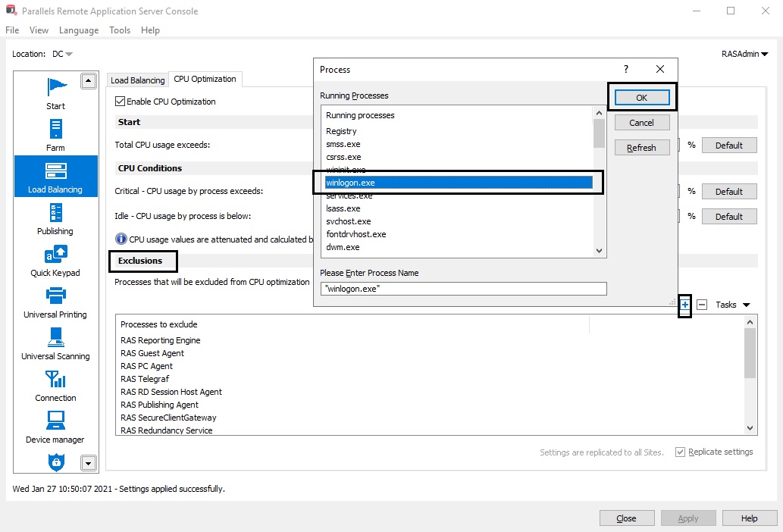Select winlogon.exe in running processes
The width and height of the screenshot is (783, 532).
459,183
